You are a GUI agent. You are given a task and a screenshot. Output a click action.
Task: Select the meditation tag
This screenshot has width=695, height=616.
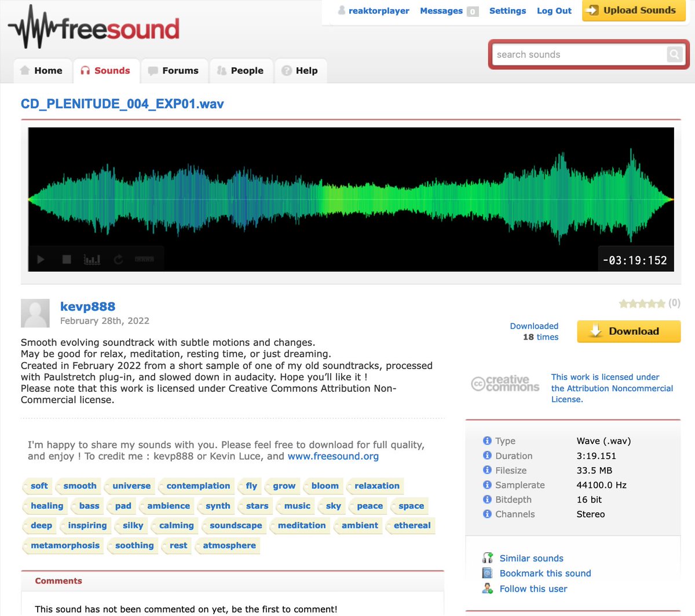(300, 526)
